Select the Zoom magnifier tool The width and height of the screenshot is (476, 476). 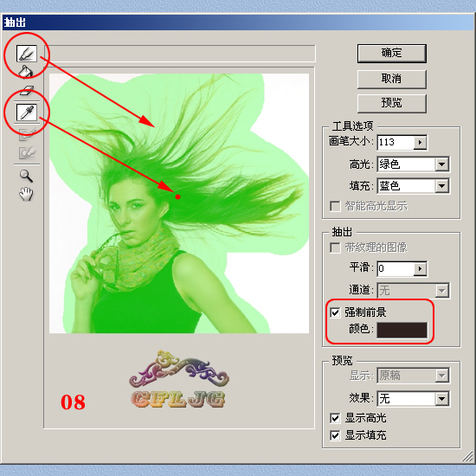coord(26,176)
